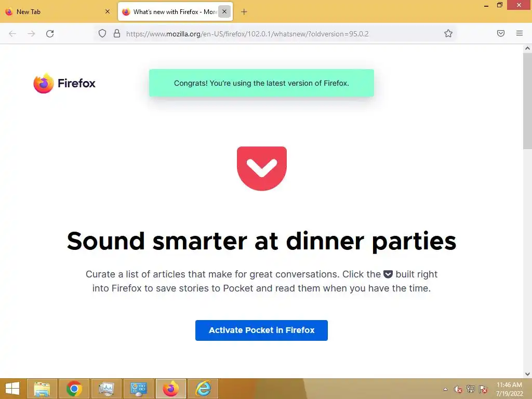This screenshot has height=399, width=532.
Task: Open a new tab with plus button
Action: pos(244,12)
